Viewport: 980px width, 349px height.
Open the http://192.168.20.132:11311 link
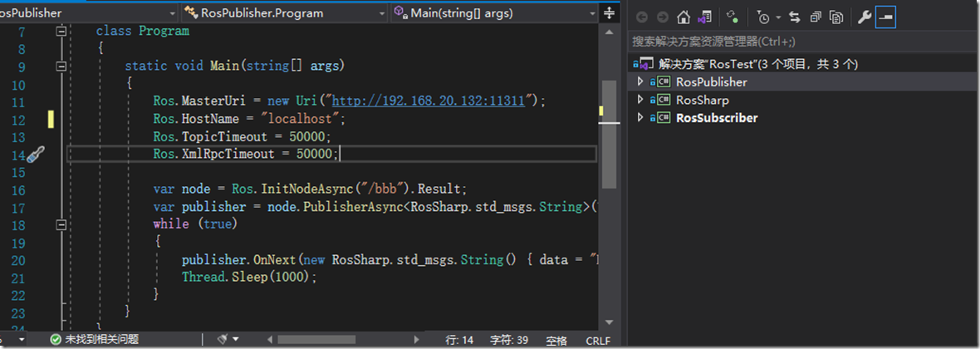coord(428,101)
